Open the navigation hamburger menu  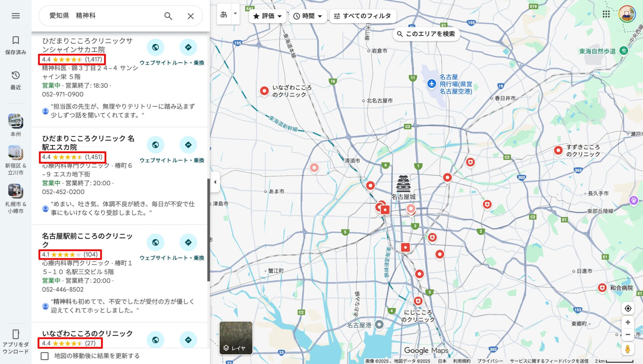15,16
